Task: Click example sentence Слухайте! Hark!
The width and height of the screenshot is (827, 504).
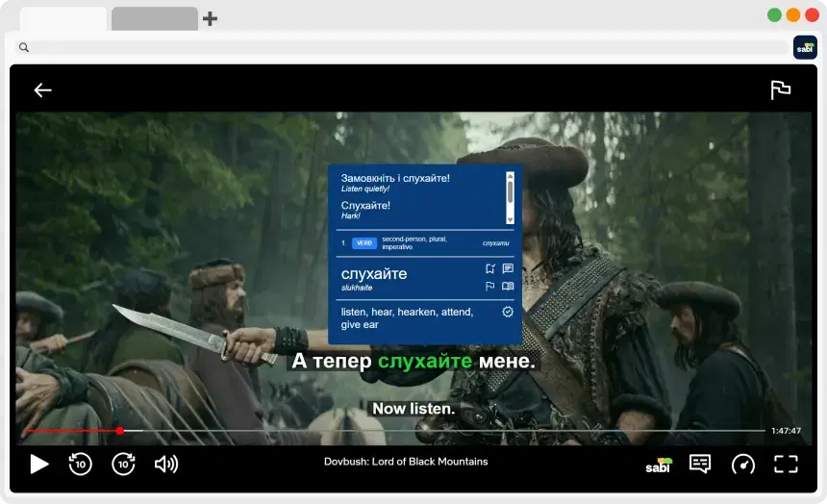Action: pyautogui.click(x=365, y=210)
